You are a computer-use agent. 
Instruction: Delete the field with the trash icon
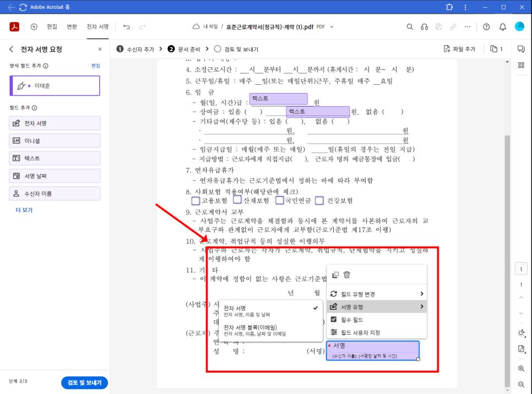[x=347, y=275]
